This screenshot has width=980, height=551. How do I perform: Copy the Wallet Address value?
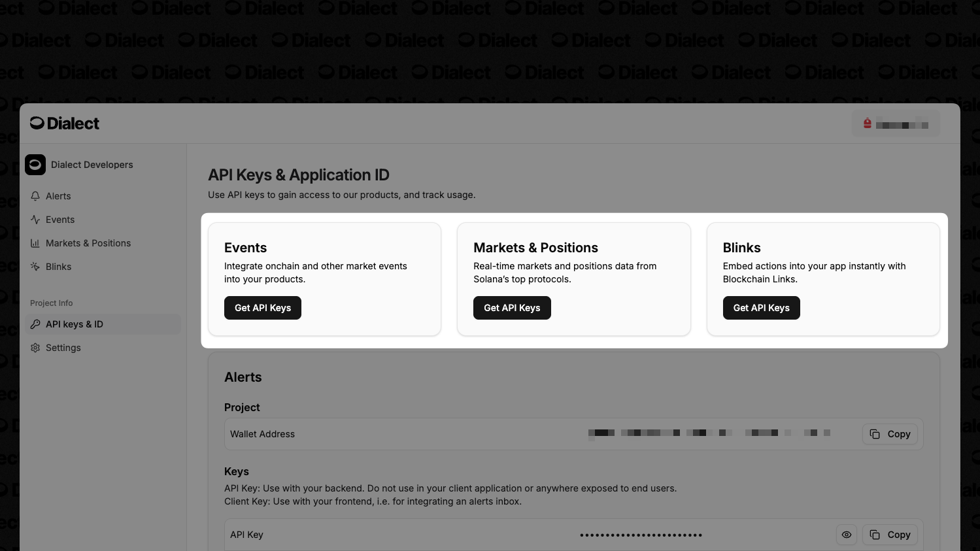click(890, 434)
